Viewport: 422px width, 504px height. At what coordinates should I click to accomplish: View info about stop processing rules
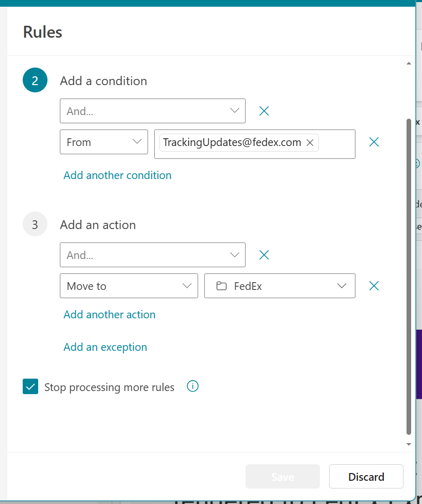(192, 386)
